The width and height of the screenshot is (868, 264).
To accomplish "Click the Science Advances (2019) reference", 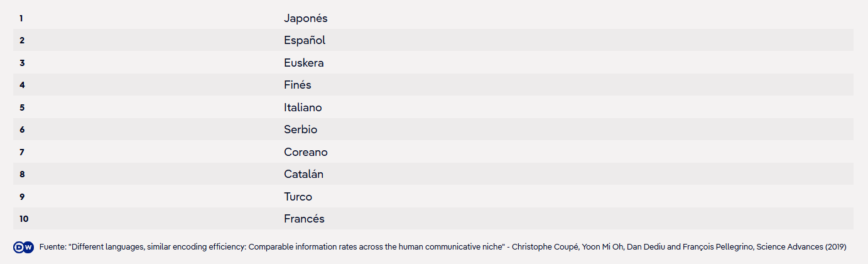I will pyautogui.click(x=801, y=247).
